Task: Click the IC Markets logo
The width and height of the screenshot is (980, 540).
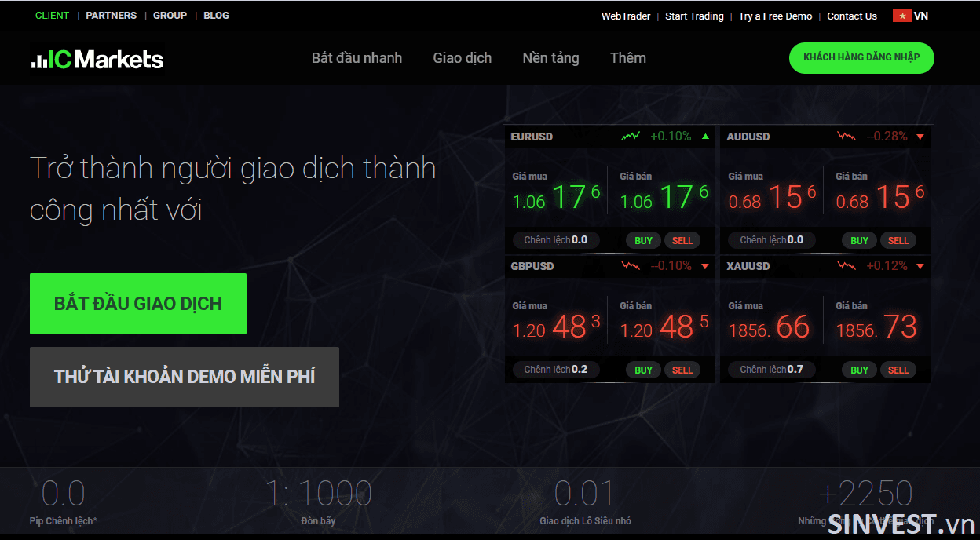Action: 97,59
